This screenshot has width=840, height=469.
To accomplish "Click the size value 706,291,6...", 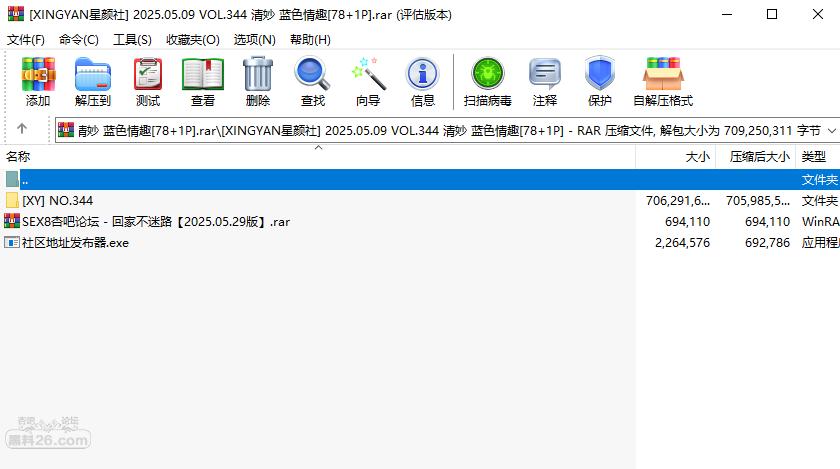I will point(678,200).
